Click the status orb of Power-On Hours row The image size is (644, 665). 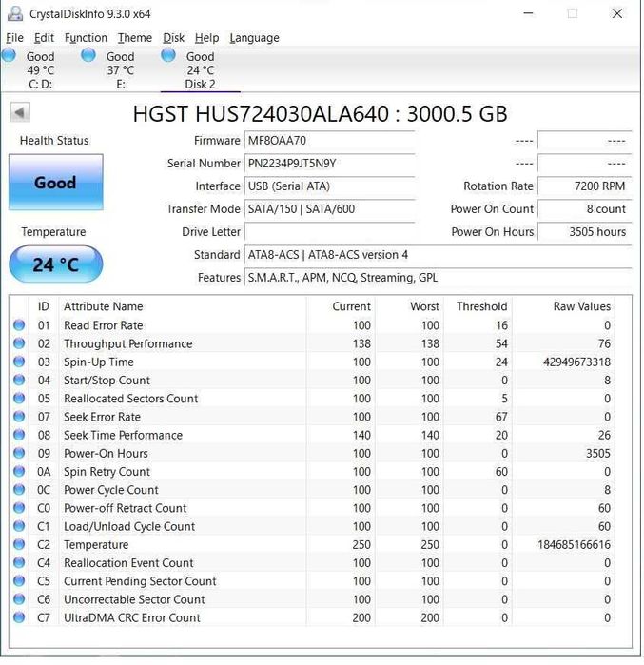[19, 453]
